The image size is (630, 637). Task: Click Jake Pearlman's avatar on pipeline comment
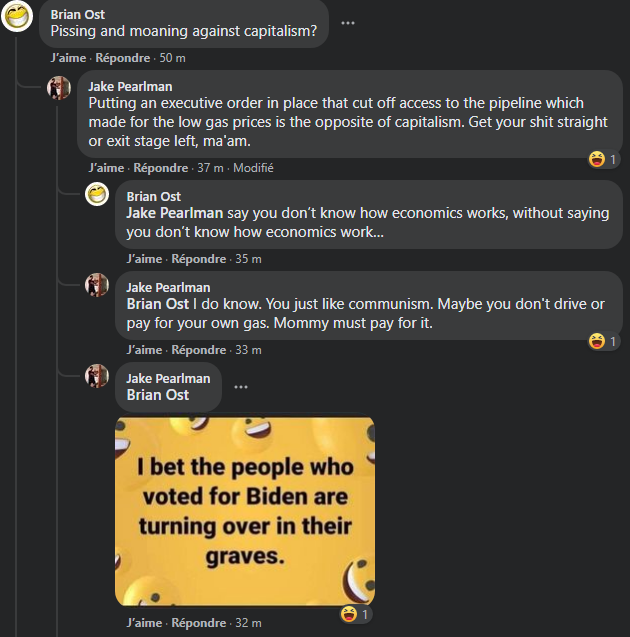59,88
